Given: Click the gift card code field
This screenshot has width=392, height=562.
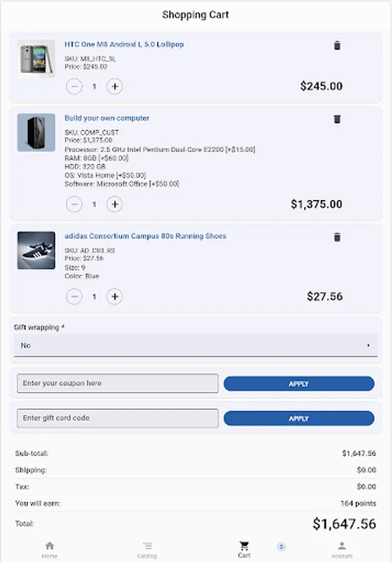Looking at the screenshot, I should point(117,418).
